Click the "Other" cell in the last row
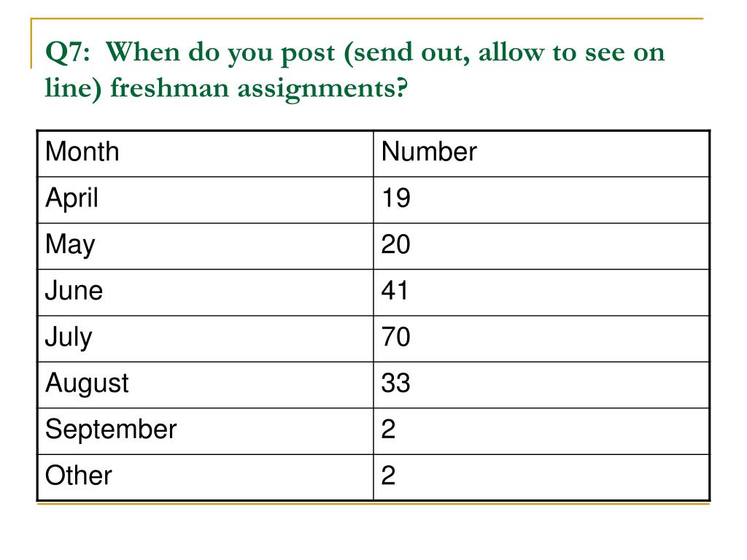Image resolution: width=747 pixels, height=560 pixels. [79, 476]
